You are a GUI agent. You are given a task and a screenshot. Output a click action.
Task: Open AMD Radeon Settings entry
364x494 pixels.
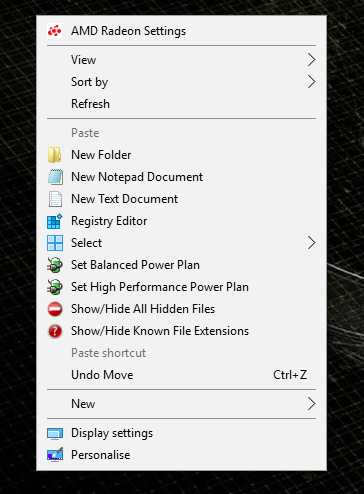tap(181, 31)
